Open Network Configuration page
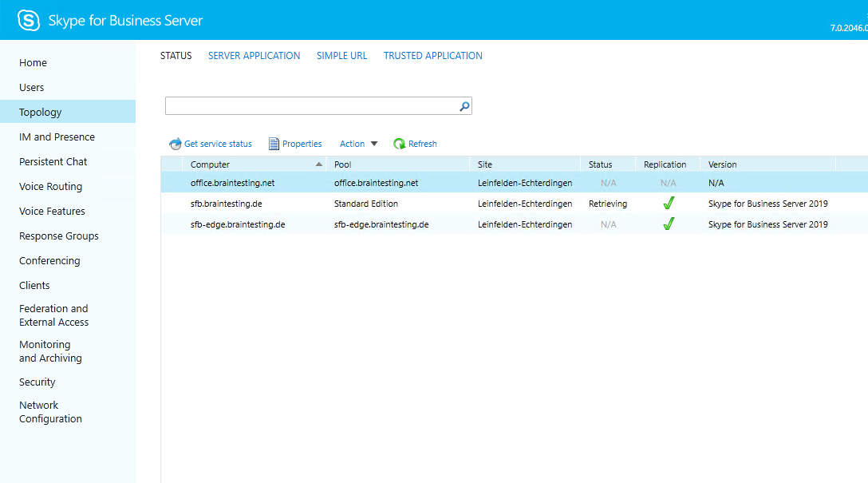Screen dimensions: 868x483 50,412
